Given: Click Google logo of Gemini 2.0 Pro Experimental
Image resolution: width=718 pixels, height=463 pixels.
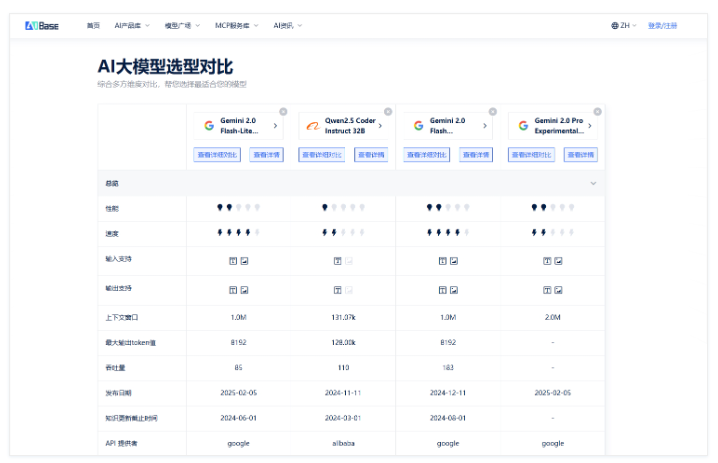Looking at the screenshot, I should [523, 125].
